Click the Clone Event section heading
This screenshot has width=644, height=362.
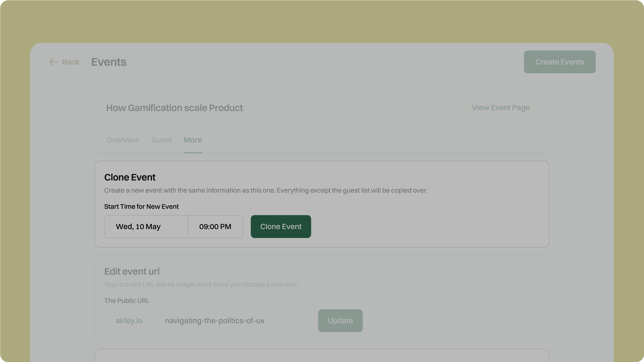(130, 177)
